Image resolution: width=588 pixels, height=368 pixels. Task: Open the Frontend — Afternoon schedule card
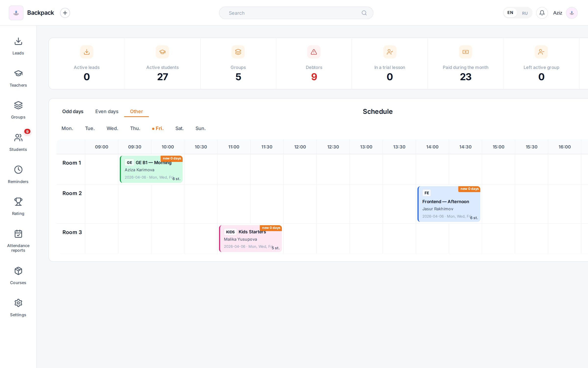click(449, 204)
